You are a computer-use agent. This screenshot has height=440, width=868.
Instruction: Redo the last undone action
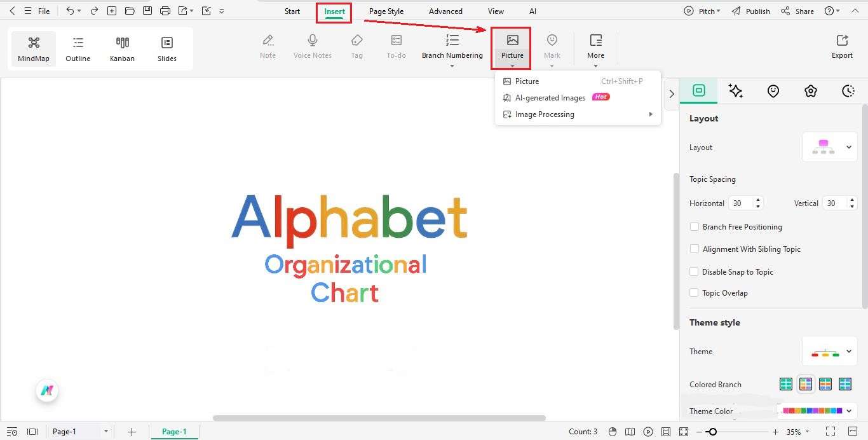pos(94,11)
